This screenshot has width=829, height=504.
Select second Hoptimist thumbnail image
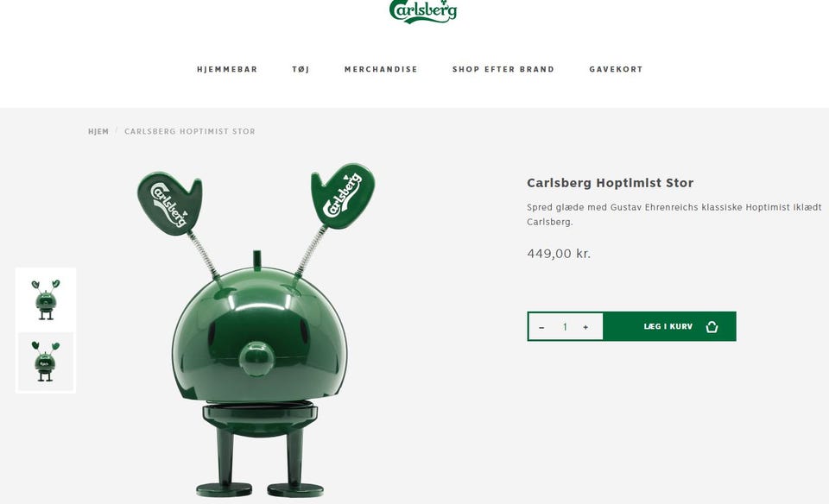click(46, 362)
